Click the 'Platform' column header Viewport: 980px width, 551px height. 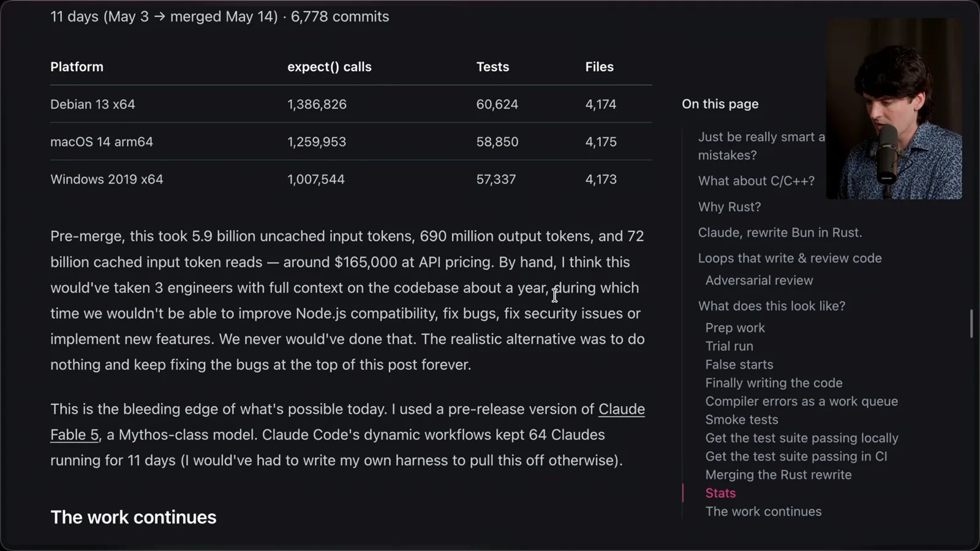pyautogui.click(x=77, y=67)
